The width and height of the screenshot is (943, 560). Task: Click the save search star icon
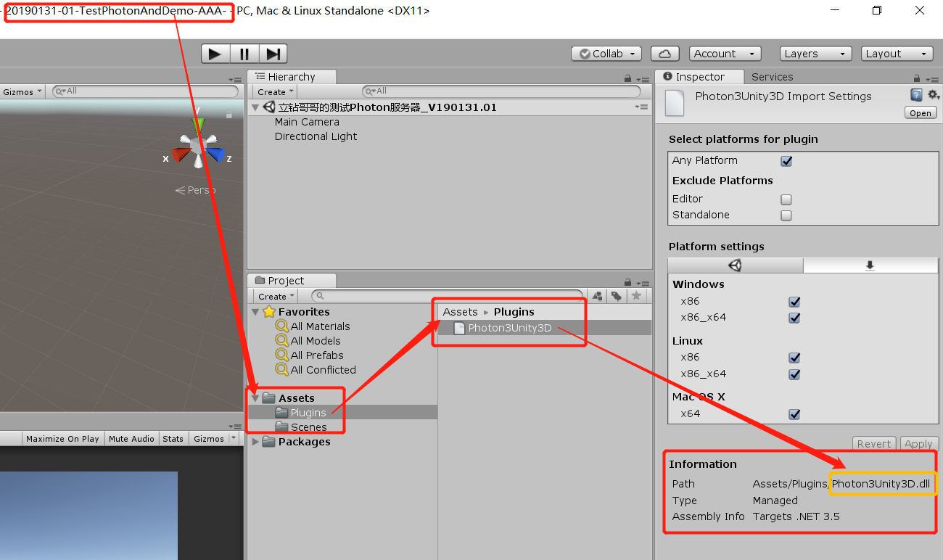click(636, 296)
